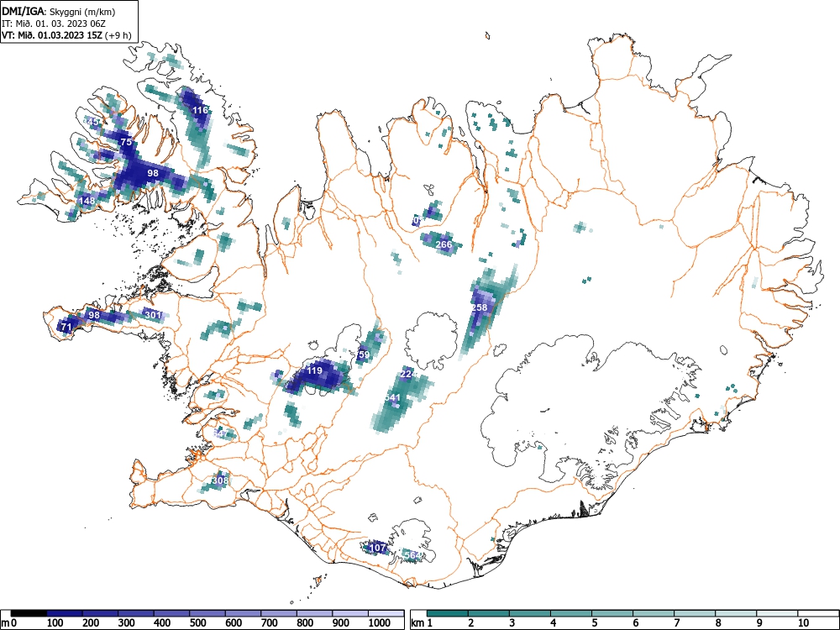Click the 71 visibility value on the map
The image size is (840, 630).
pos(66,327)
